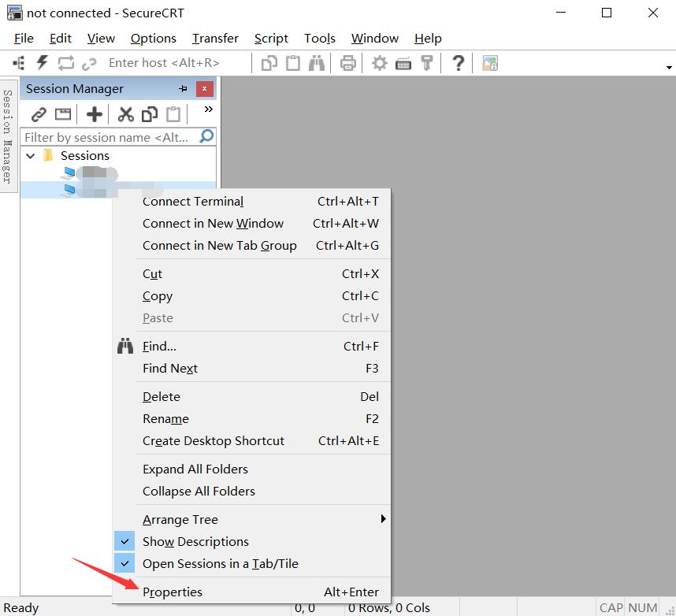Click the Copy icon in Session Manager
676x616 pixels.
[x=150, y=114]
